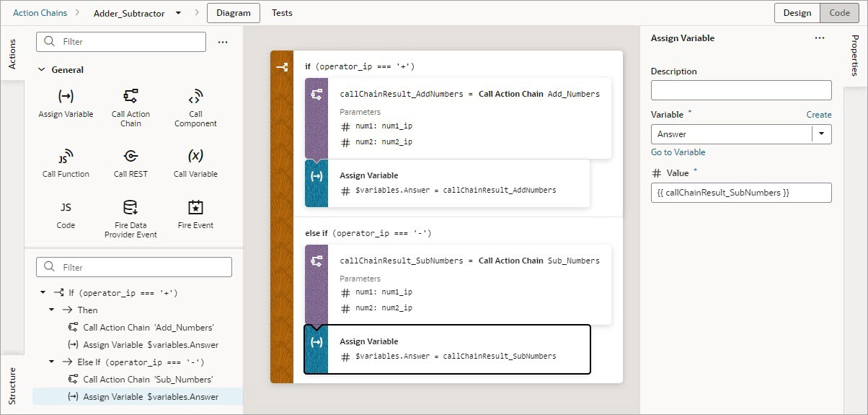Collapse the Else If tree node
868x415 pixels.
coord(52,362)
